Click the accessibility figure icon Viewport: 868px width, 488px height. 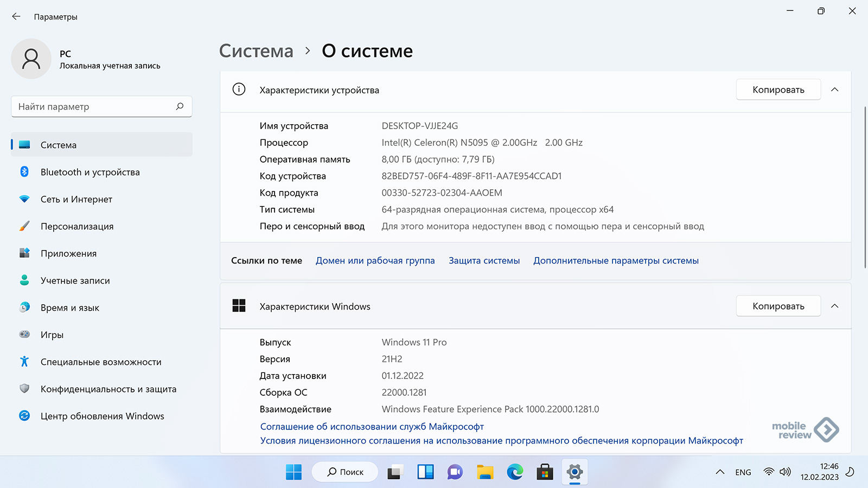pyautogui.click(x=24, y=361)
